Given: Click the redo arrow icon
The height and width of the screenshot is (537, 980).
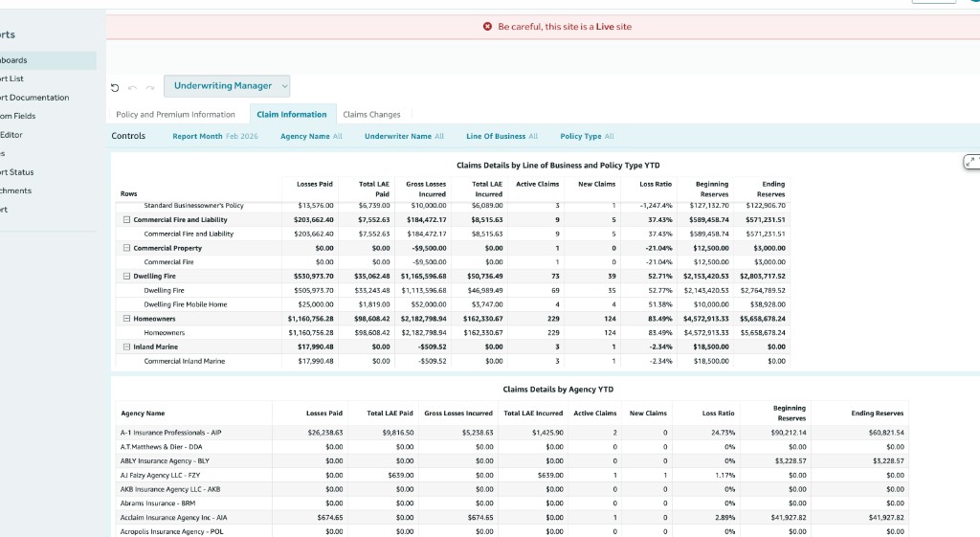Looking at the screenshot, I should [x=149, y=86].
